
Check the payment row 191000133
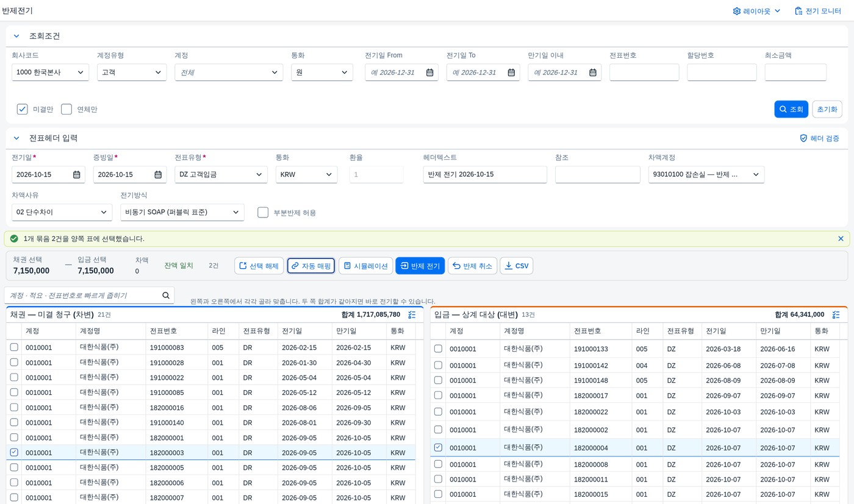tap(438, 349)
